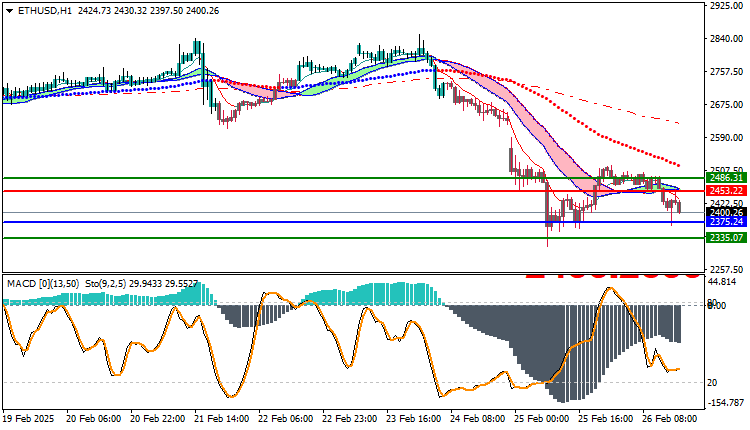Click the 2257.50 price scale value
This screenshot has height=430, width=750.
(x=727, y=270)
